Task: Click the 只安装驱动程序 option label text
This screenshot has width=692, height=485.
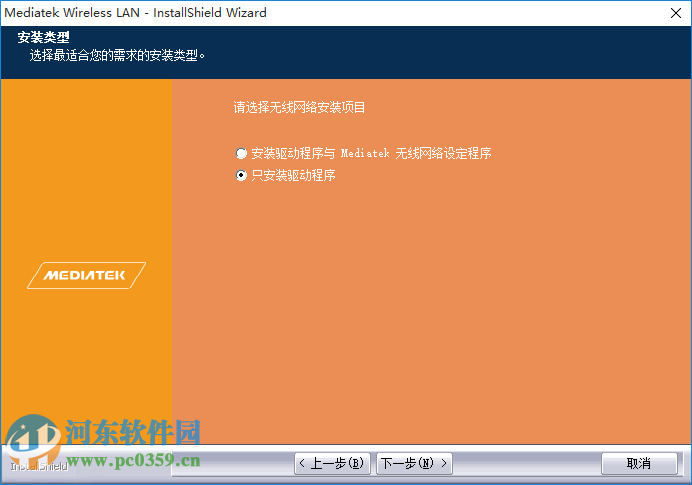Action: (x=293, y=175)
